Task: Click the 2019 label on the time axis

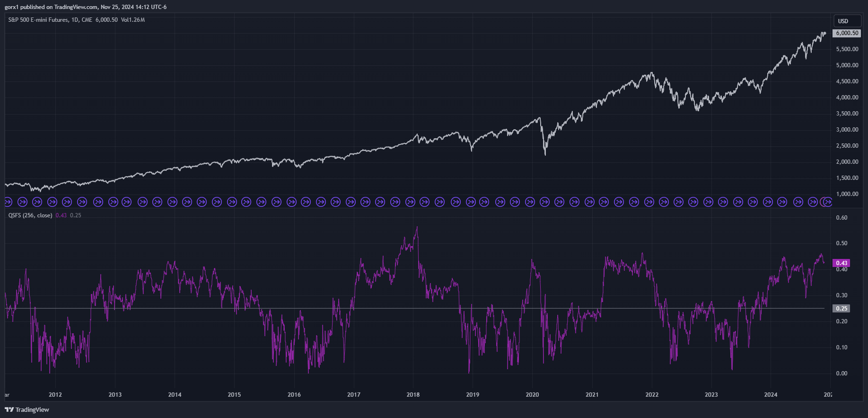Action: point(473,395)
